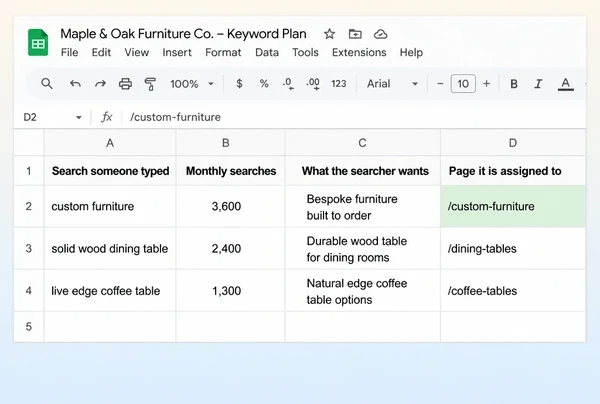This screenshot has height=404, width=600.
Task: Open the Insert menu
Action: [x=177, y=52]
